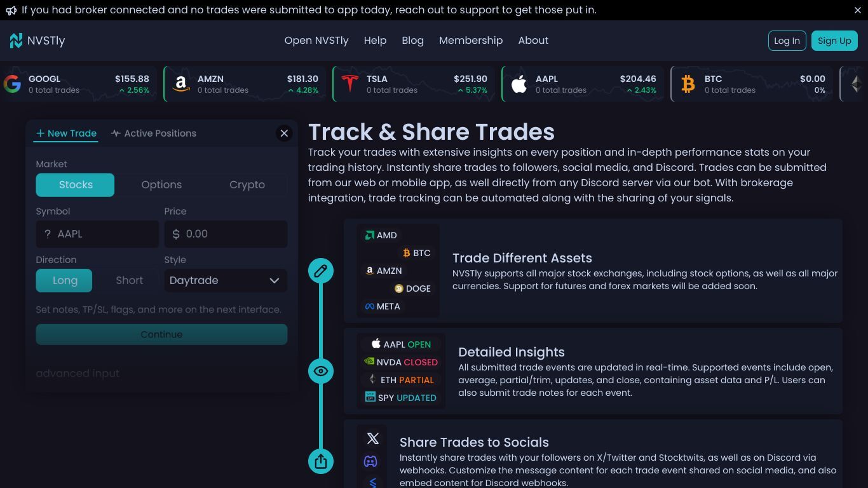This screenshot has height=488, width=868.
Task: Open NVSTly from the nav menu
Action: [x=316, y=41]
